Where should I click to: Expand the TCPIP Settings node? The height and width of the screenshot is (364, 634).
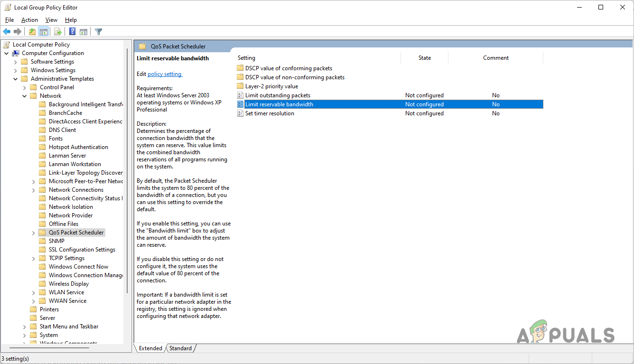coord(34,258)
